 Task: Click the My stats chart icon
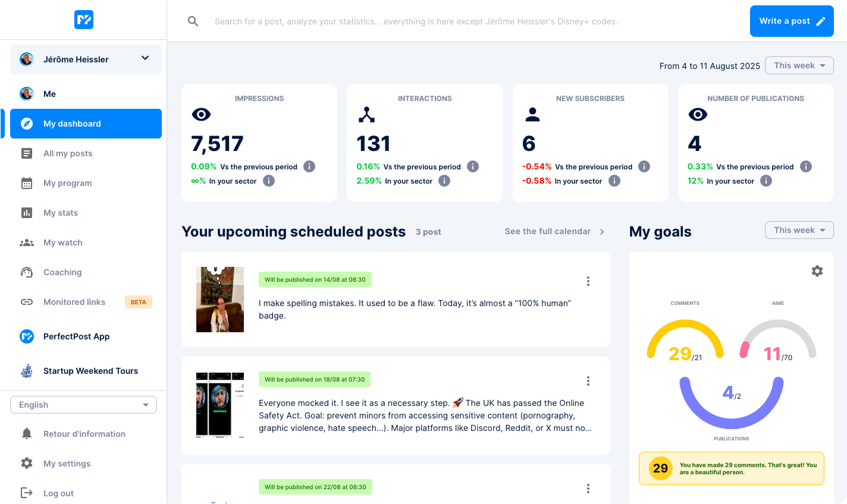coord(27,213)
